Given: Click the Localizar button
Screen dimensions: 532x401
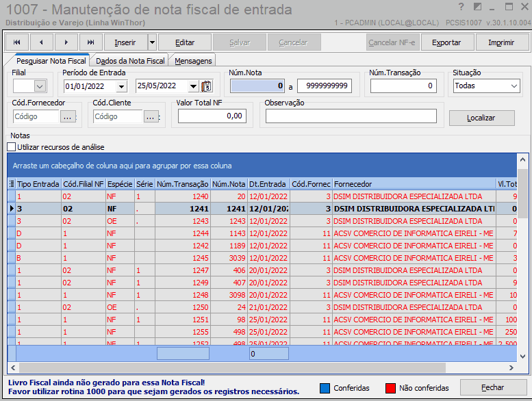Looking at the screenshot, I should 481,118.
